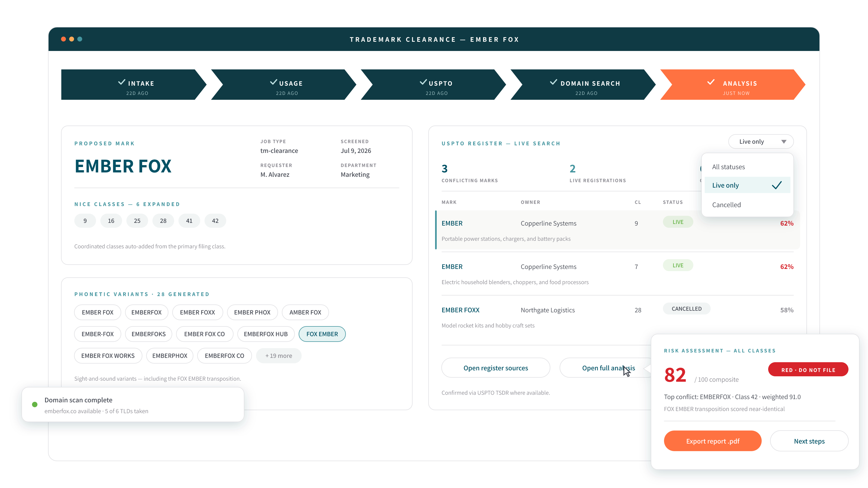868x488 pixels.
Task: Click the Domain scan complete notification
Action: [133, 404]
